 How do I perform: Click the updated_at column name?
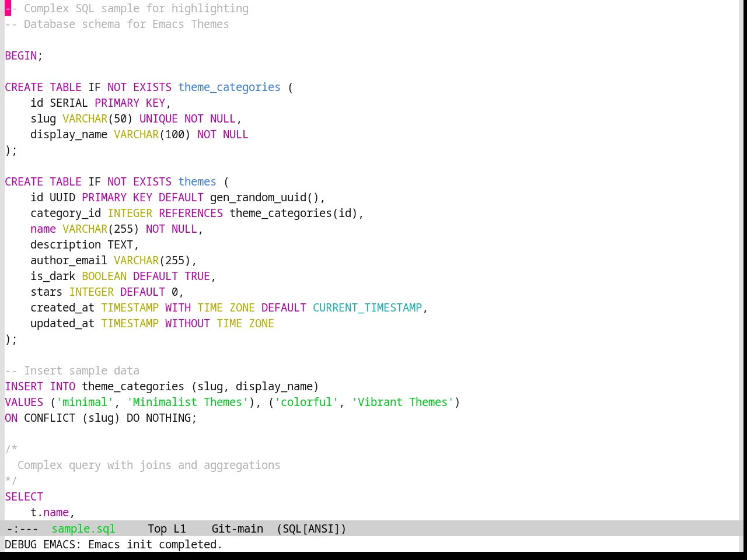(62, 323)
